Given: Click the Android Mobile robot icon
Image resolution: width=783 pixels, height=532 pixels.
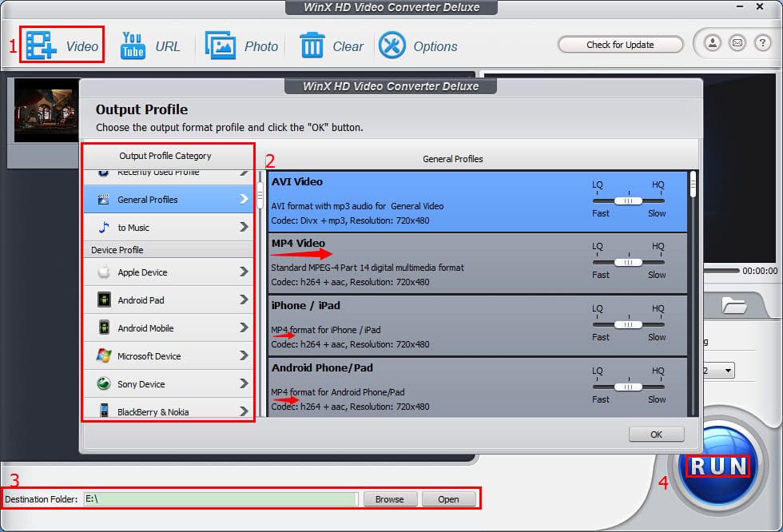Looking at the screenshot, I should tap(104, 328).
